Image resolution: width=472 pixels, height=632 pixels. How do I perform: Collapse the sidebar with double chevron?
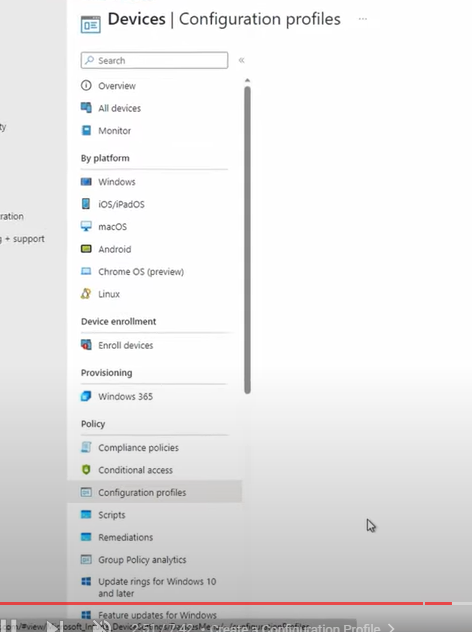pos(241,60)
